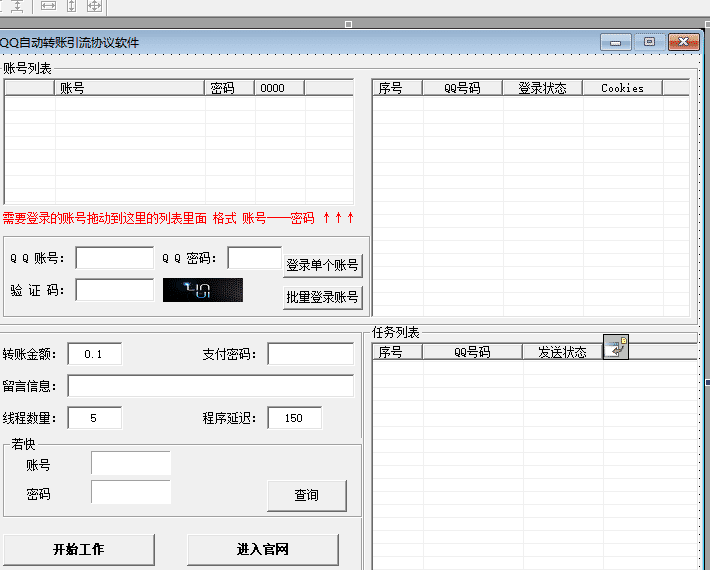Click the 若快 group box label
This screenshot has width=710, height=570.
[23, 444]
